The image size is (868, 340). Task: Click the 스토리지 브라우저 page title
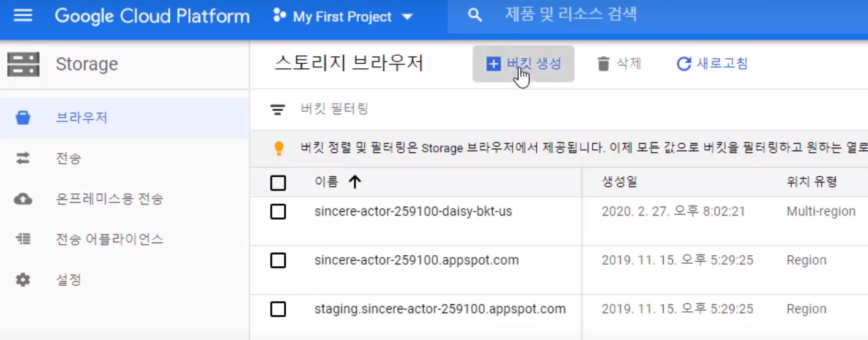349,63
